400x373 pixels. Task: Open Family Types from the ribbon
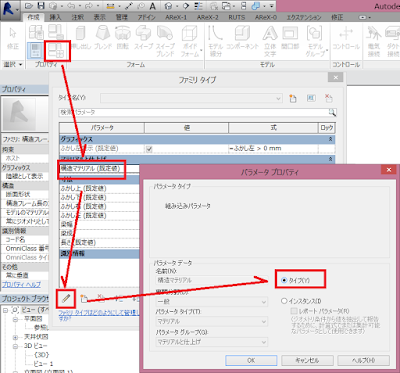coord(56,51)
